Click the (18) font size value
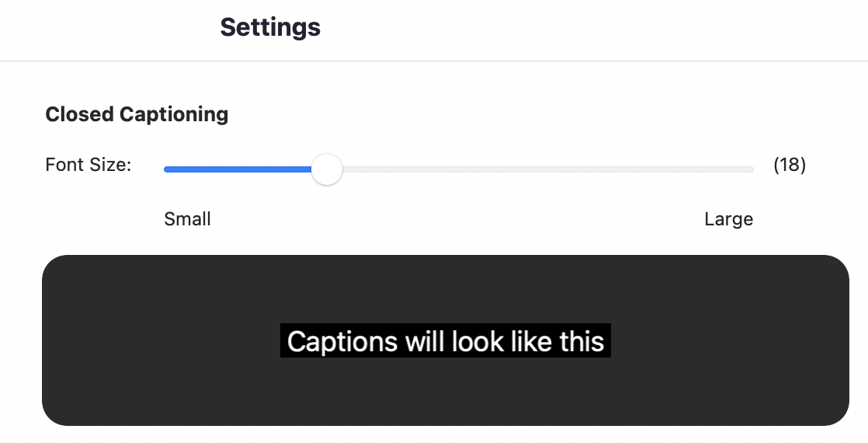Viewport: 868px width, 443px height. [x=790, y=165]
